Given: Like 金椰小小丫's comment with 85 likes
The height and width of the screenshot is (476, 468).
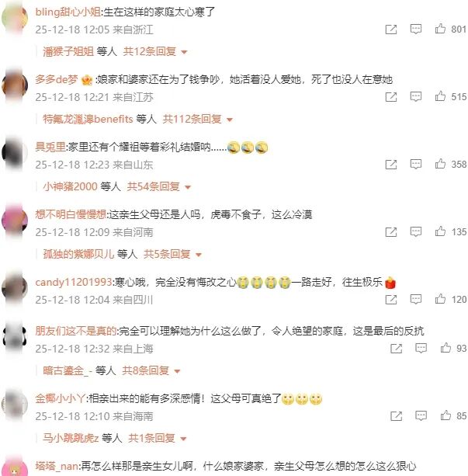Looking at the screenshot, I should 445,415.
